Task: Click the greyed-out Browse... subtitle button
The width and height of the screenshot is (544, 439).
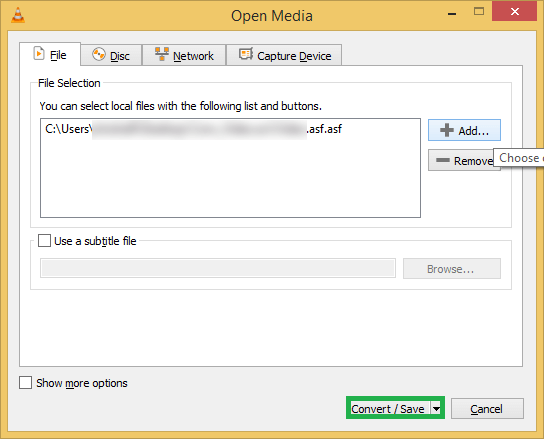Action: (452, 269)
